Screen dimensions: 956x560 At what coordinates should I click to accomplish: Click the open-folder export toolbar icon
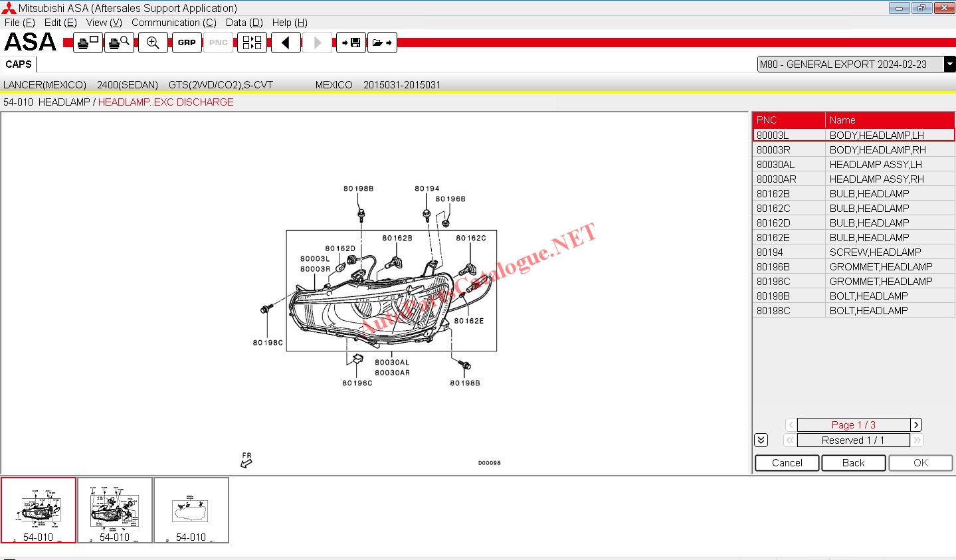(382, 43)
